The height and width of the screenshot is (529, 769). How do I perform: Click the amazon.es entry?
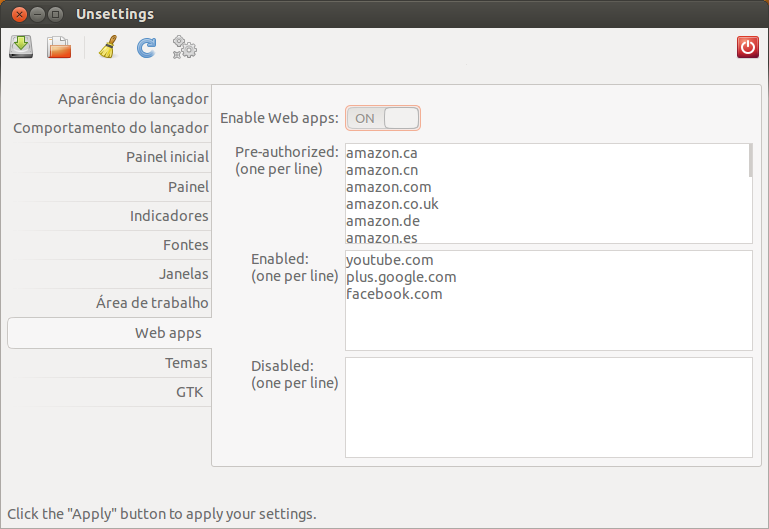pyautogui.click(x=382, y=237)
